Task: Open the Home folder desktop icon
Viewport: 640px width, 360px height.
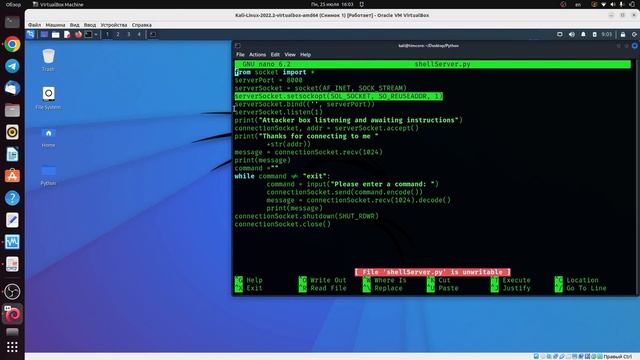Action: (48, 137)
